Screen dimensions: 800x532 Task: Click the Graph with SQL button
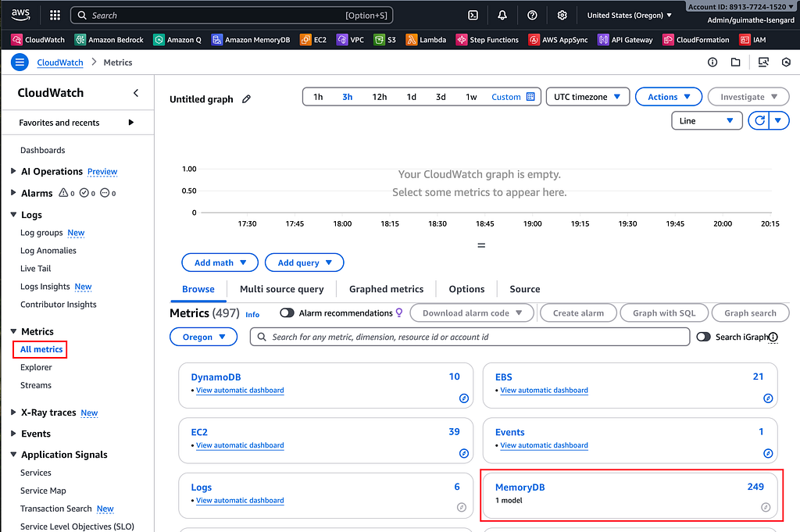(664, 312)
